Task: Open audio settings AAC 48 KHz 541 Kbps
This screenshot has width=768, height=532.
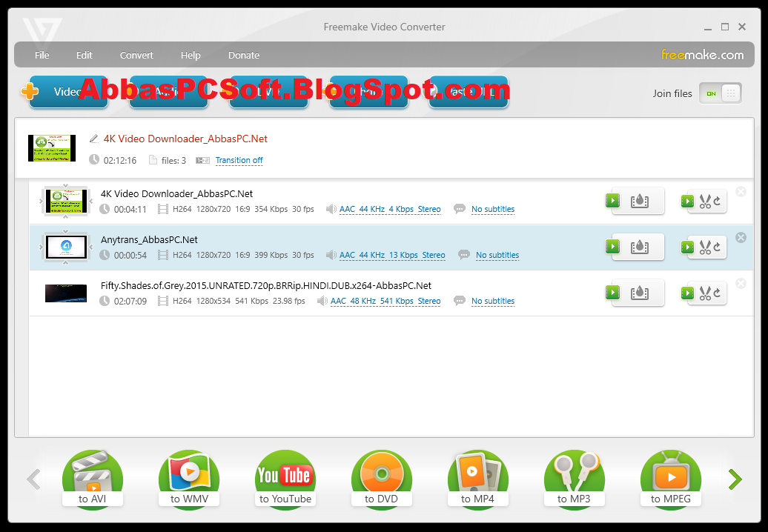Action: coord(385,301)
